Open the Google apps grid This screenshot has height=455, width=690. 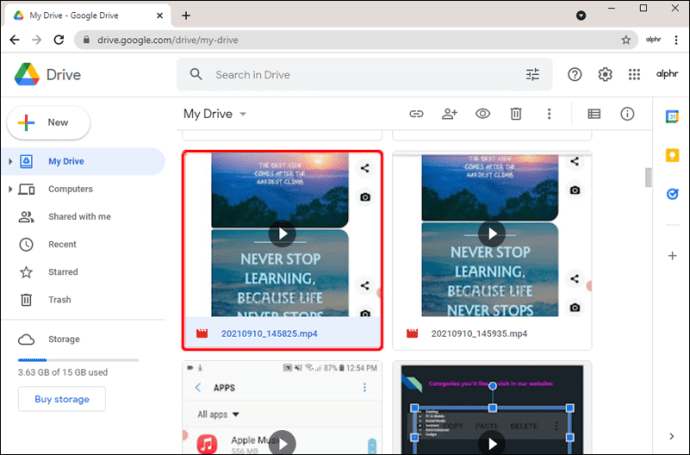(634, 74)
